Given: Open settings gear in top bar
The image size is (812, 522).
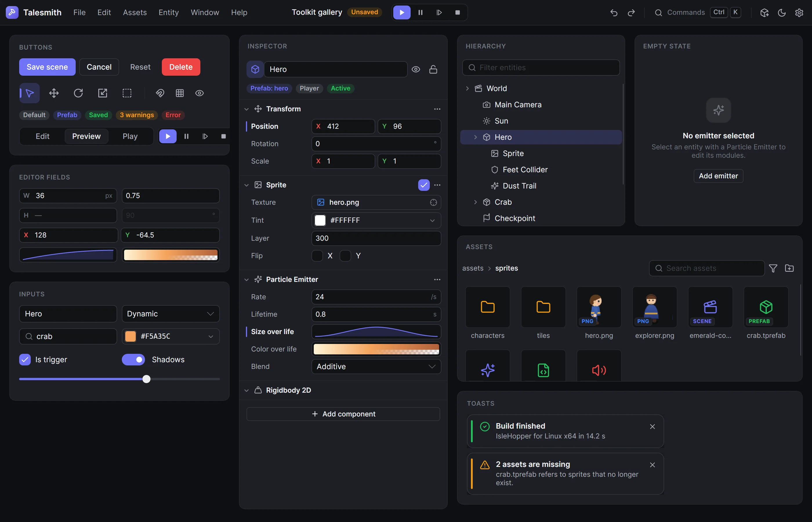Looking at the screenshot, I should point(799,12).
